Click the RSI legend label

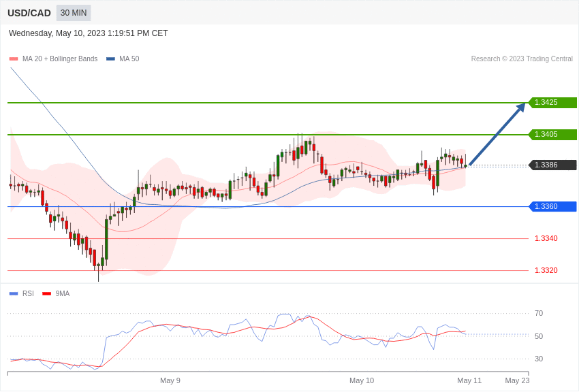tap(28, 294)
